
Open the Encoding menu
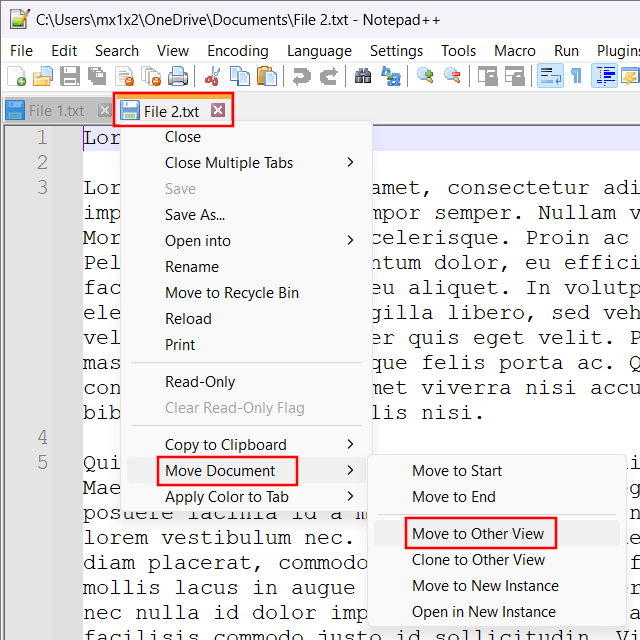(x=238, y=51)
